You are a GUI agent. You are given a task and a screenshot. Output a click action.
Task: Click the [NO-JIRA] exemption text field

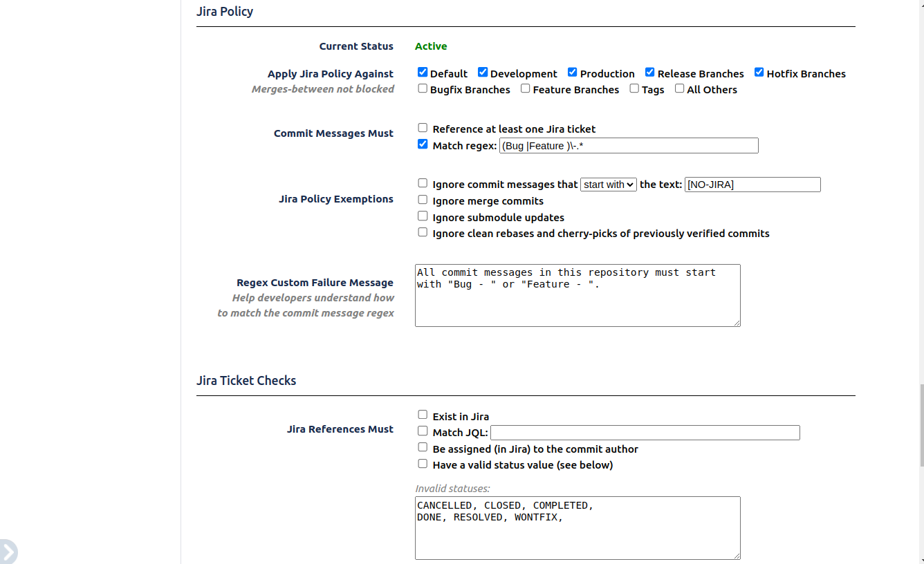[x=752, y=185]
